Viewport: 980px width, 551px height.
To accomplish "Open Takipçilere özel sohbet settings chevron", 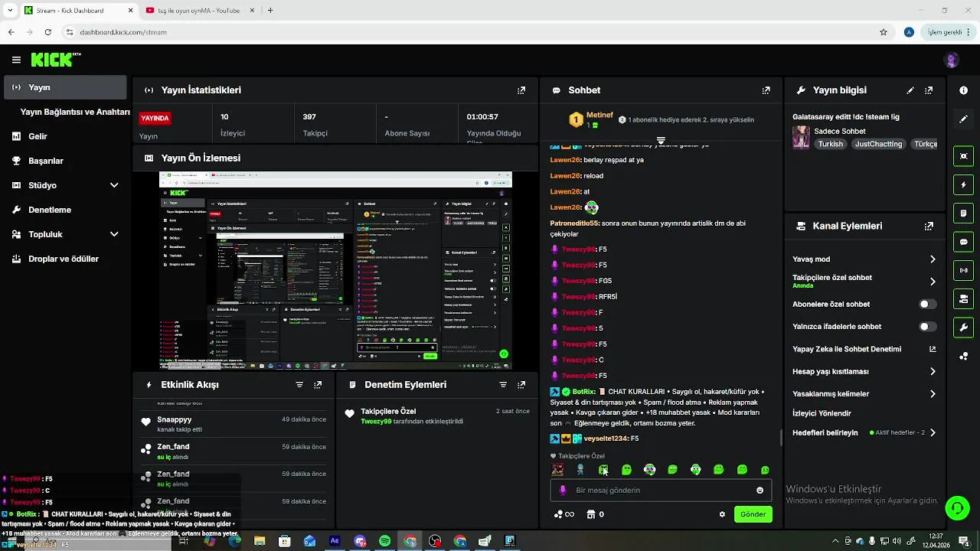I will point(933,282).
